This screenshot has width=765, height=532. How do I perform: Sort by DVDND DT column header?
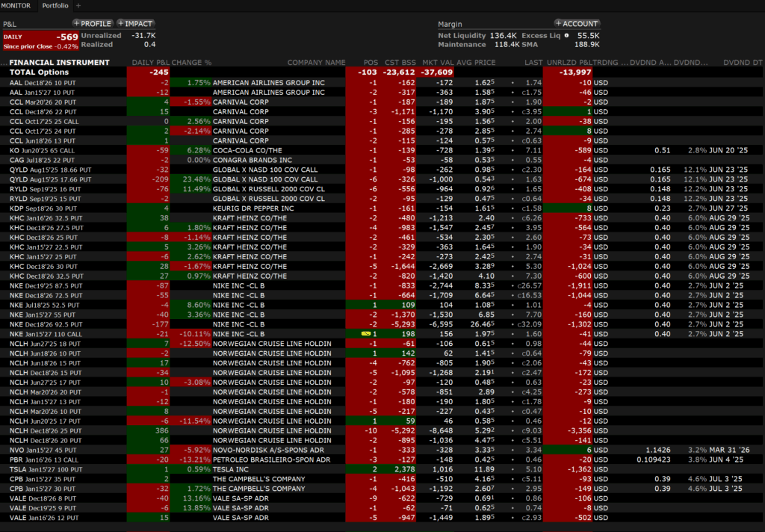(743, 63)
